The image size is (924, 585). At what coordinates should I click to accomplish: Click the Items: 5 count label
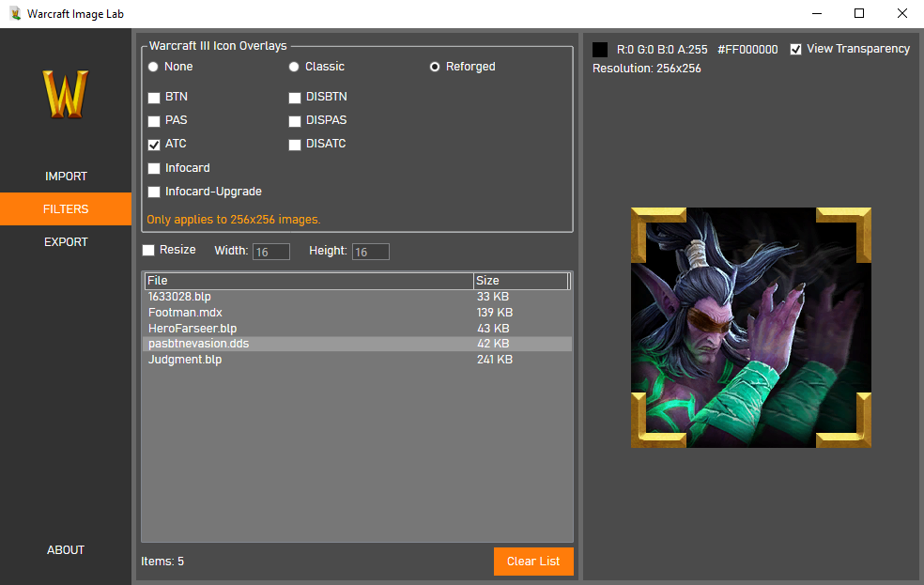click(162, 562)
